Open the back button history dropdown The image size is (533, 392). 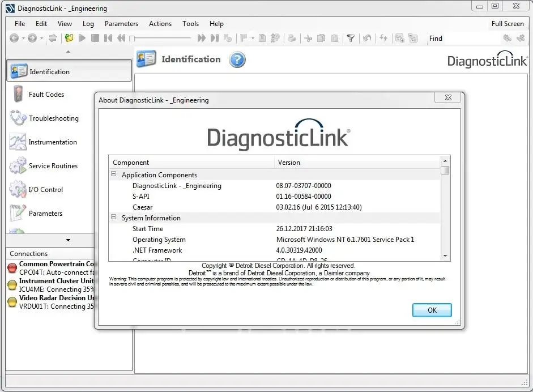pyautogui.click(x=23, y=39)
